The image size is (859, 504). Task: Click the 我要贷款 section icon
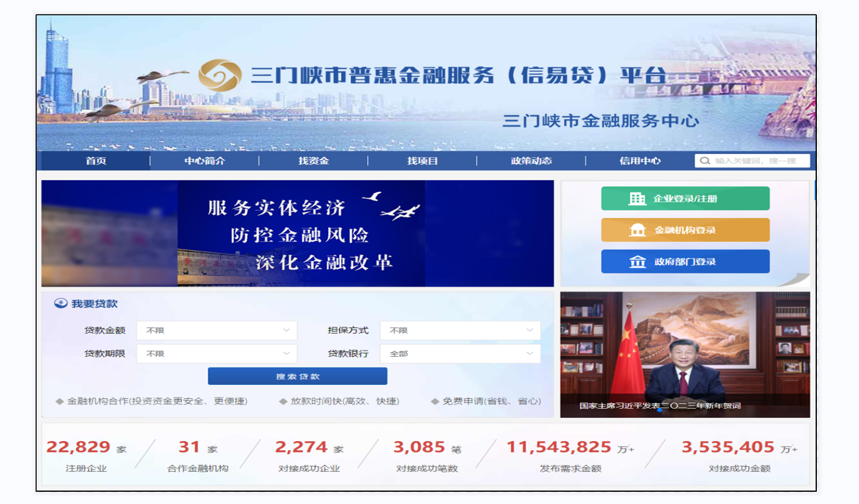[x=60, y=304]
